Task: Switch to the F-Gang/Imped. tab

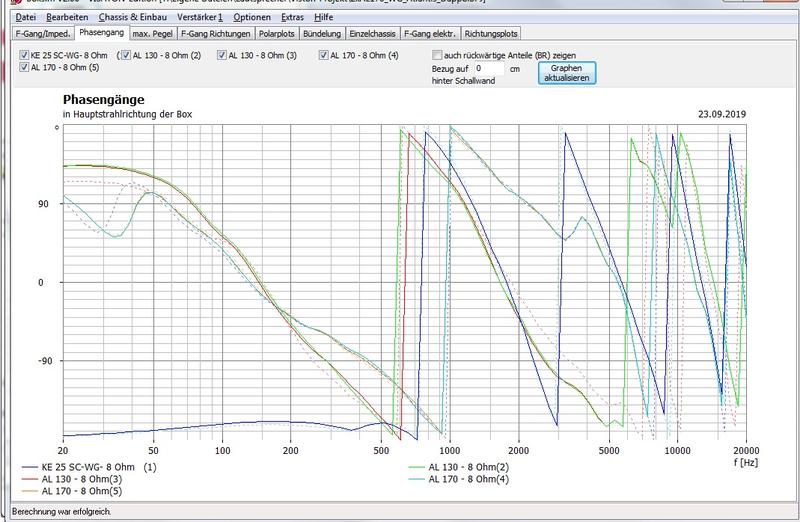Action: [x=42, y=34]
